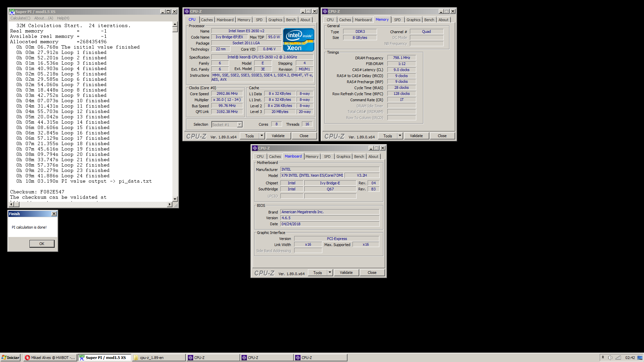Click the Super PI scrollbar down arrow
Viewport: 644px width, 362px height.
tap(175, 199)
